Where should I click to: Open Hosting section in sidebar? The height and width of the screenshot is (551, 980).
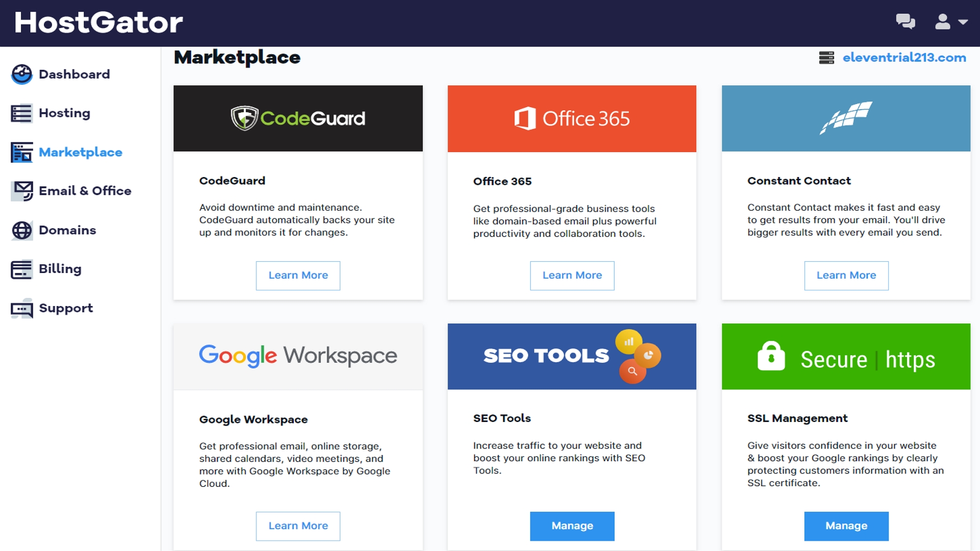(x=64, y=113)
